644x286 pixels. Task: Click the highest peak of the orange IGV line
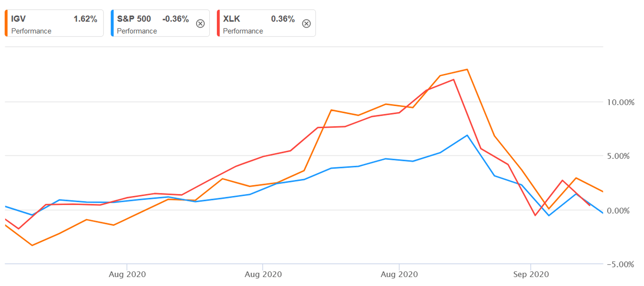tap(467, 69)
